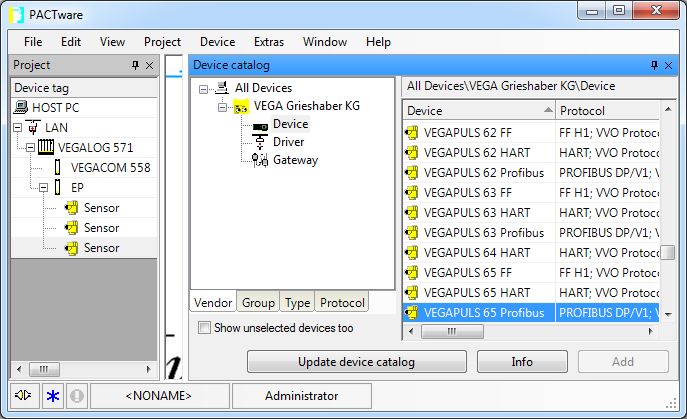This screenshot has height=419, width=687.
Task: Click the Project panel horizontal scrollbar thumb
Action: (44, 369)
